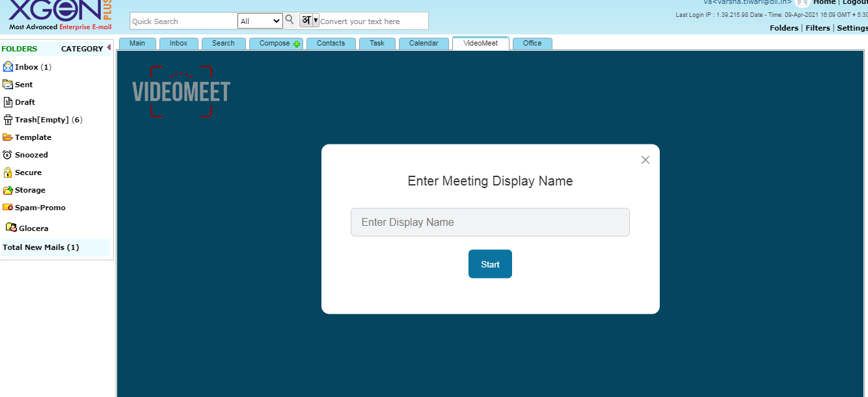Click the magnifier search icon
The height and width of the screenshot is (397, 868).
(x=290, y=20)
